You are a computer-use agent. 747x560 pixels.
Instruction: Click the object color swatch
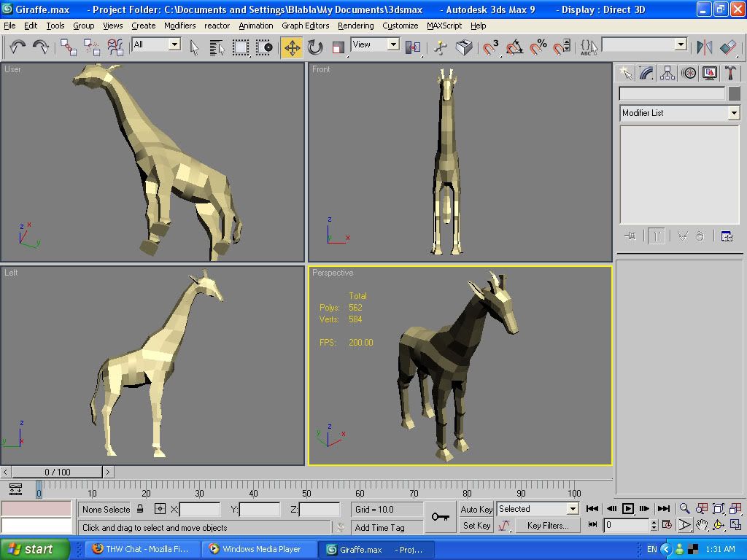click(734, 93)
